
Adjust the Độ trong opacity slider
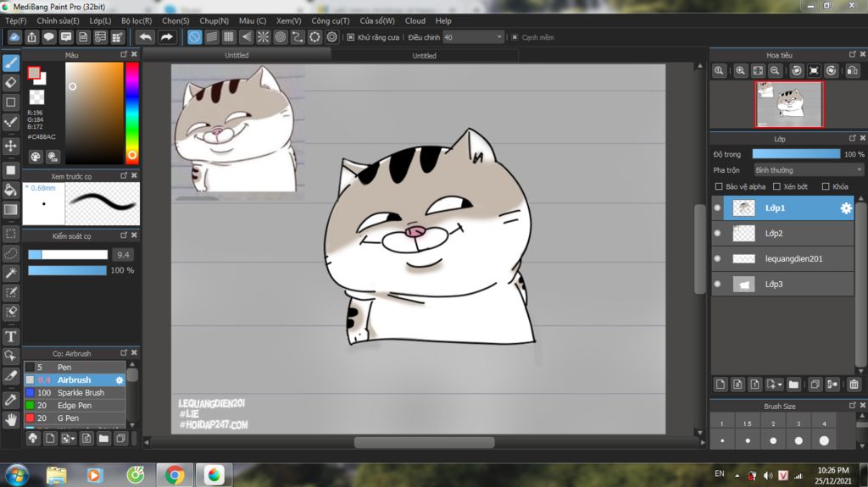pos(796,154)
